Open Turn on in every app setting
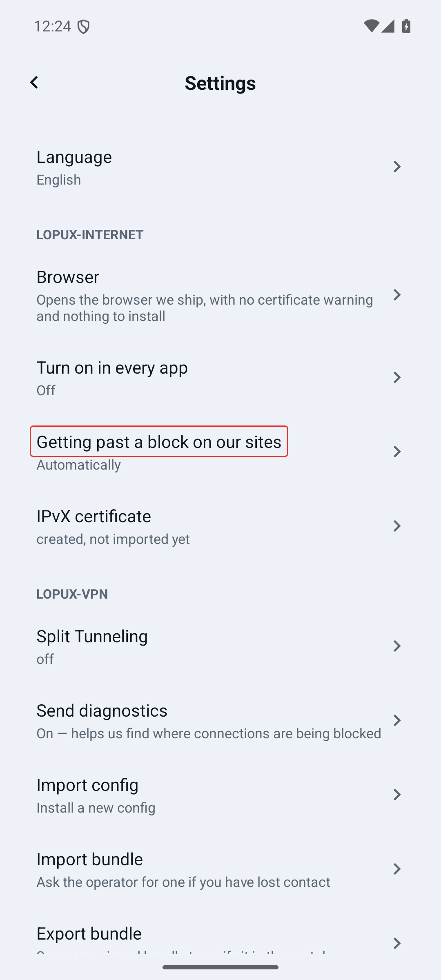 [x=220, y=377]
